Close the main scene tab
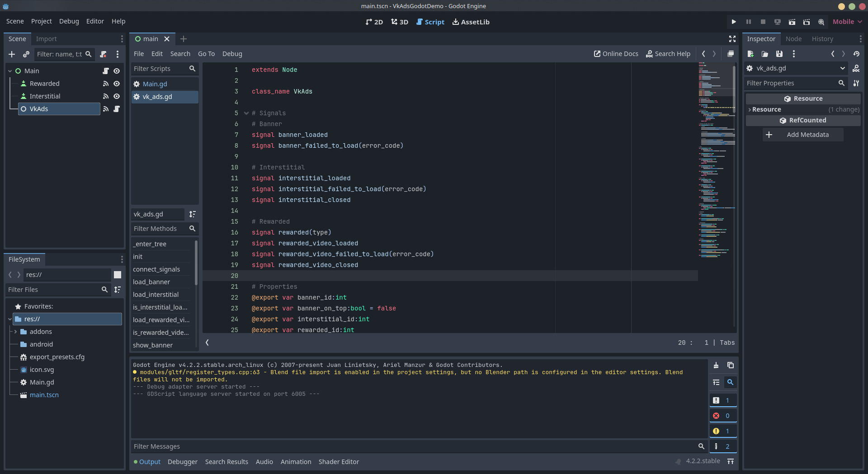This screenshot has height=474, width=868. (x=167, y=39)
